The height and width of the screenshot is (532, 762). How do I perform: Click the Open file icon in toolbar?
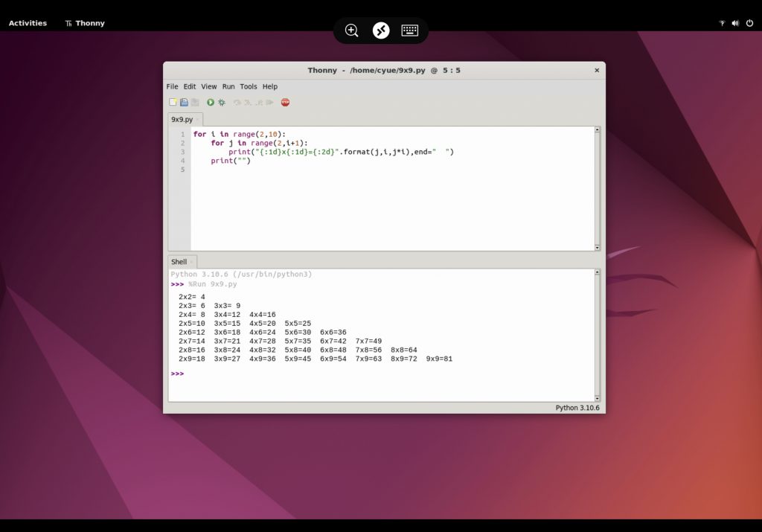[x=184, y=102]
